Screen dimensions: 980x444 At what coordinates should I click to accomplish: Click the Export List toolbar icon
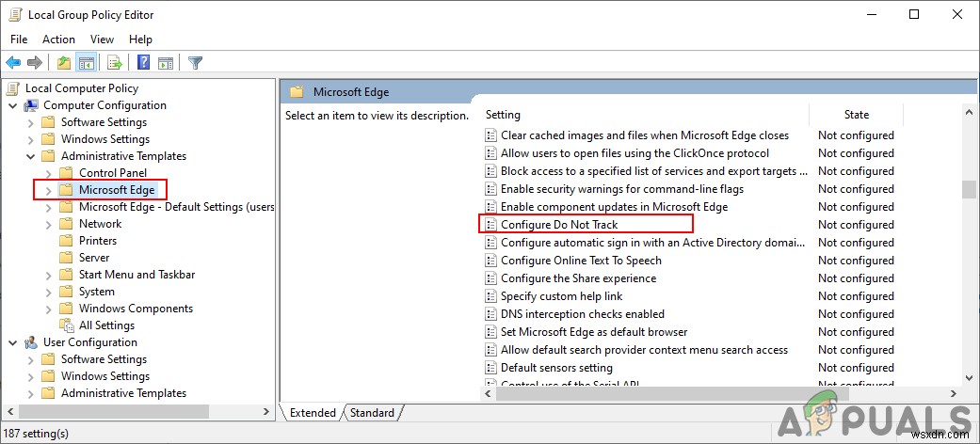(115, 63)
